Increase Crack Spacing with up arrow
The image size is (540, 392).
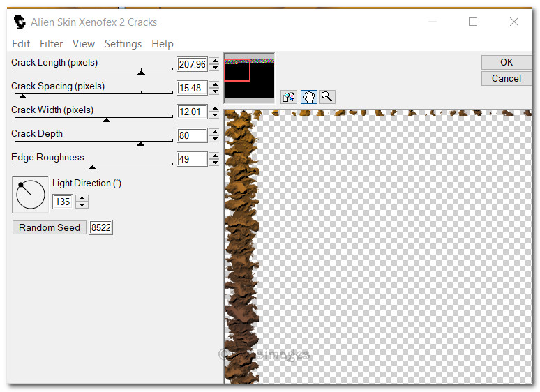tap(216, 84)
